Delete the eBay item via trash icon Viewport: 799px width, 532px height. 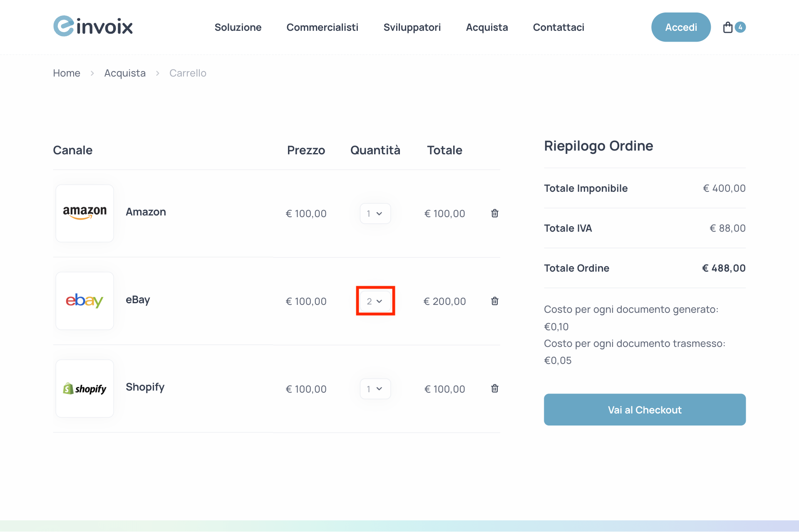pos(494,301)
